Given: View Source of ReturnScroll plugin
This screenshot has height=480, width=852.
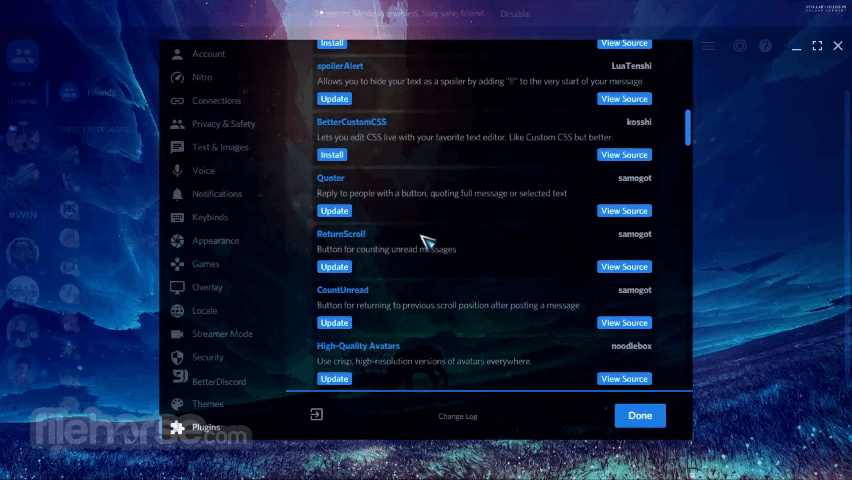Looking at the screenshot, I should click(624, 267).
